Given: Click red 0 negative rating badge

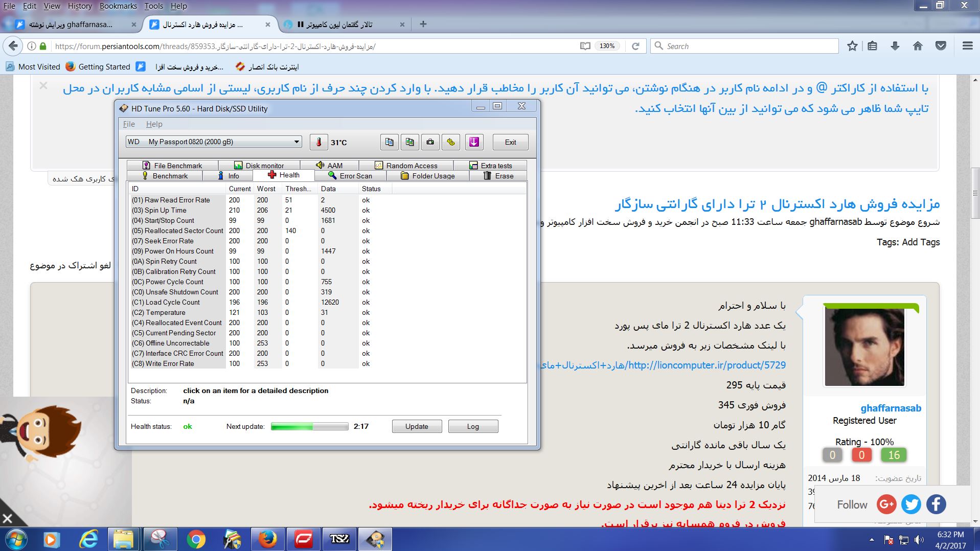Looking at the screenshot, I should point(861,455).
